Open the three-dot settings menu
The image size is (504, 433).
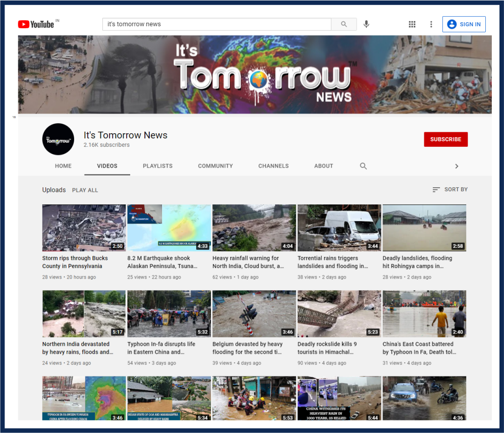431,24
